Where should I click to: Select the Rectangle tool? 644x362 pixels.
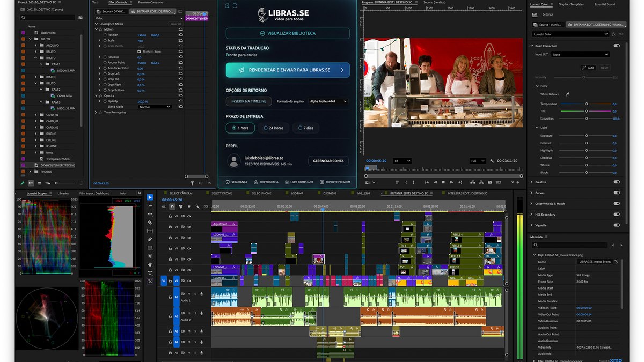(x=150, y=248)
